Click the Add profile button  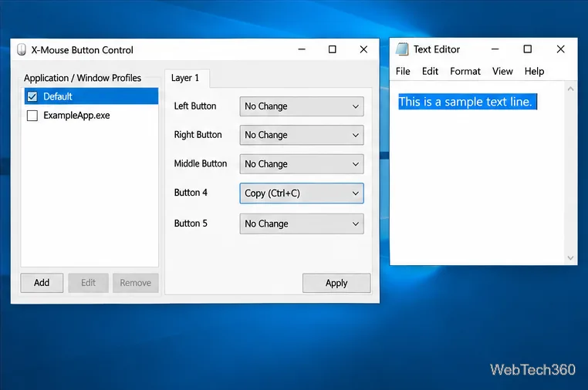pyautogui.click(x=42, y=283)
